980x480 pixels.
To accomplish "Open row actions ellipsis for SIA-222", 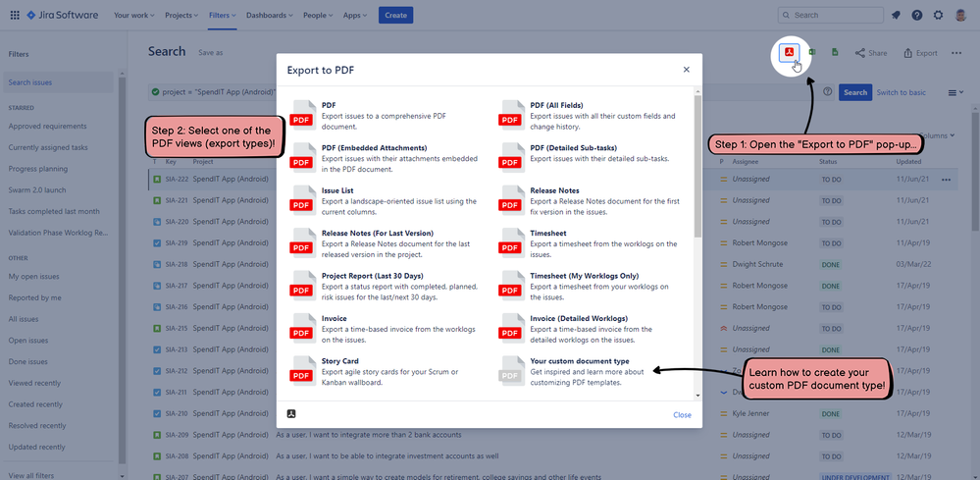I will coord(946,180).
